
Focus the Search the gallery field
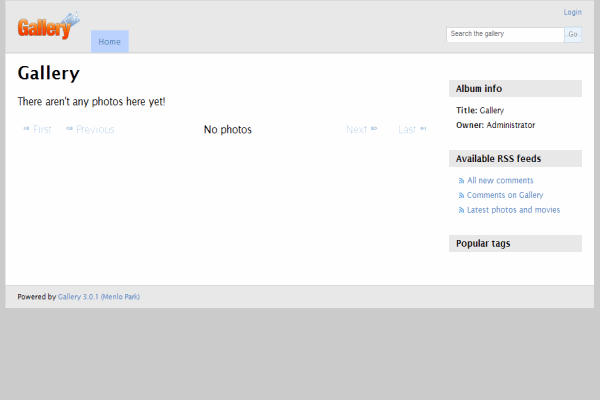pos(504,34)
